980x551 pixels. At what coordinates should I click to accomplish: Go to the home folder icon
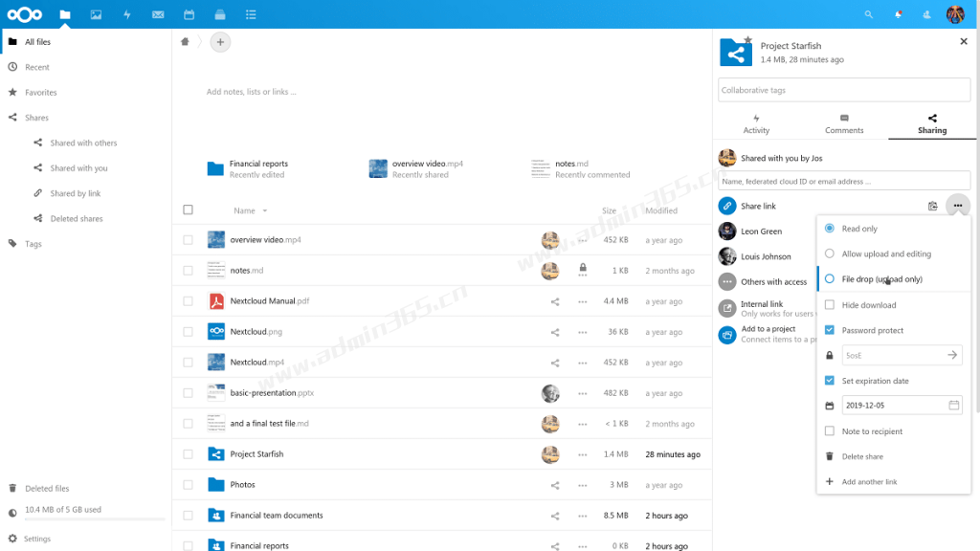coord(185,42)
